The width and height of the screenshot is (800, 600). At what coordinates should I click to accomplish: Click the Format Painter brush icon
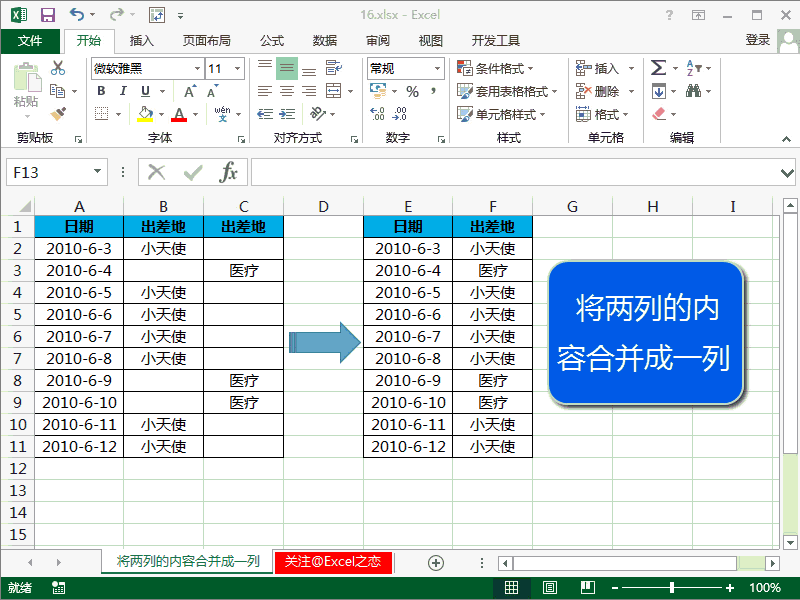point(58,114)
